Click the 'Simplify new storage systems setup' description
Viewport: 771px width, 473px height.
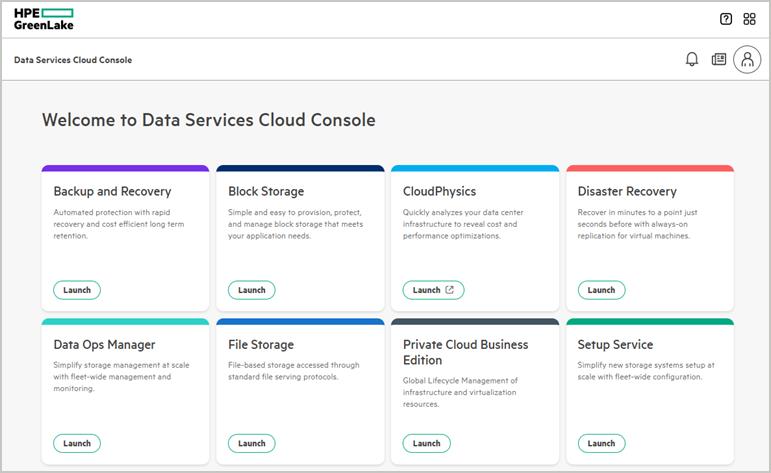coord(646,371)
